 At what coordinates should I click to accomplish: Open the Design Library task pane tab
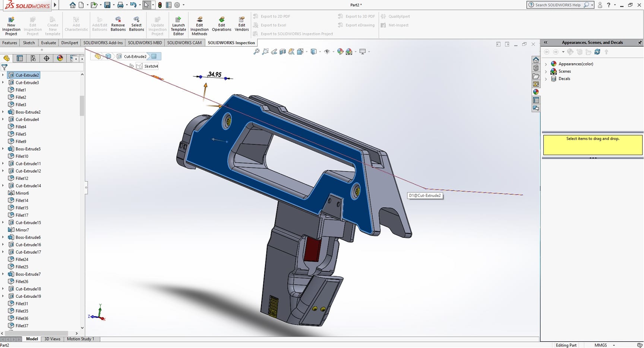536,68
